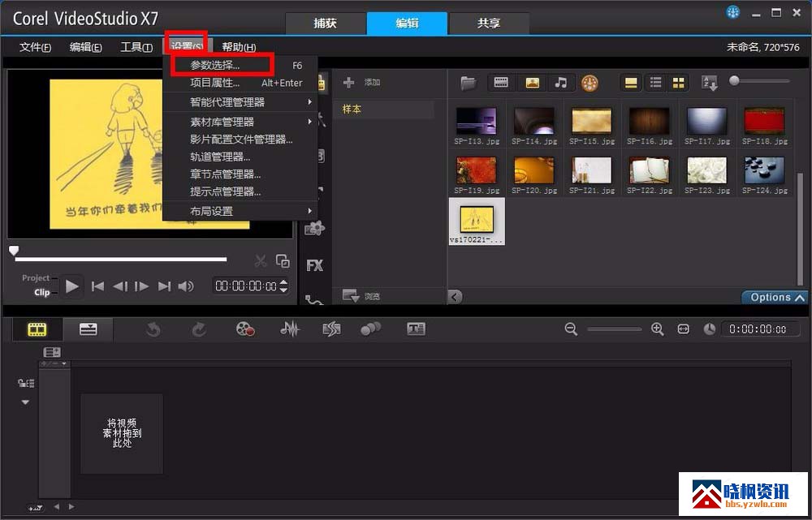Click the enlarge preview window icon
Screen dimensions: 812x520
283,261
